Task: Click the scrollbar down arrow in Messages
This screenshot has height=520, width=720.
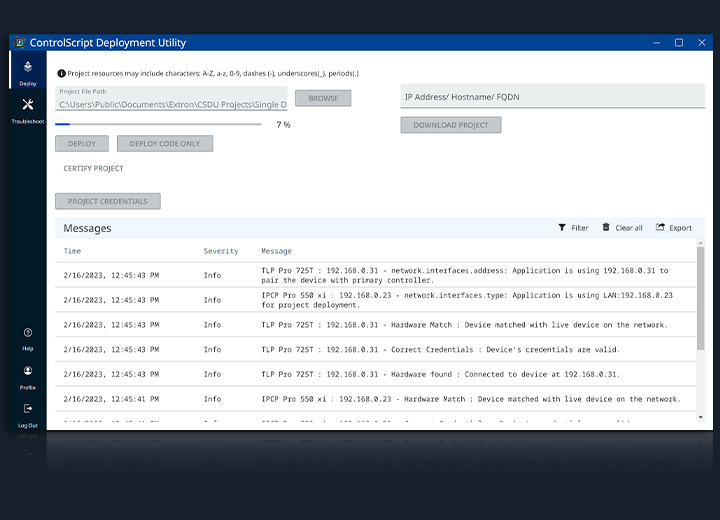Action: (x=700, y=417)
